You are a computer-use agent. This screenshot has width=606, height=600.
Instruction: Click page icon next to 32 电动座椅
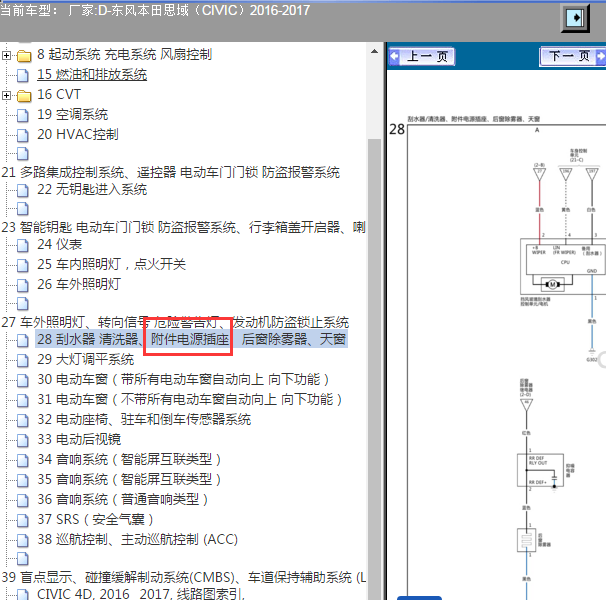(x=23, y=421)
